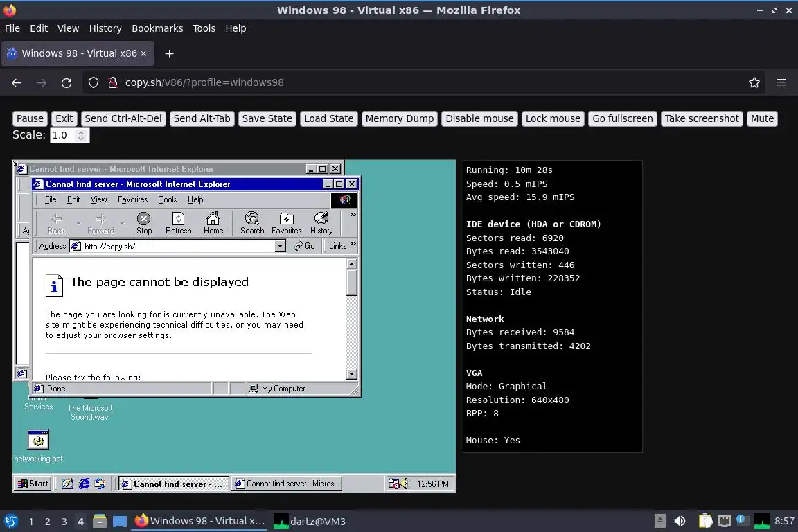The width and height of the screenshot is (798, 532).
Task: Click the Save State button
Action: (x=267, y=118)
